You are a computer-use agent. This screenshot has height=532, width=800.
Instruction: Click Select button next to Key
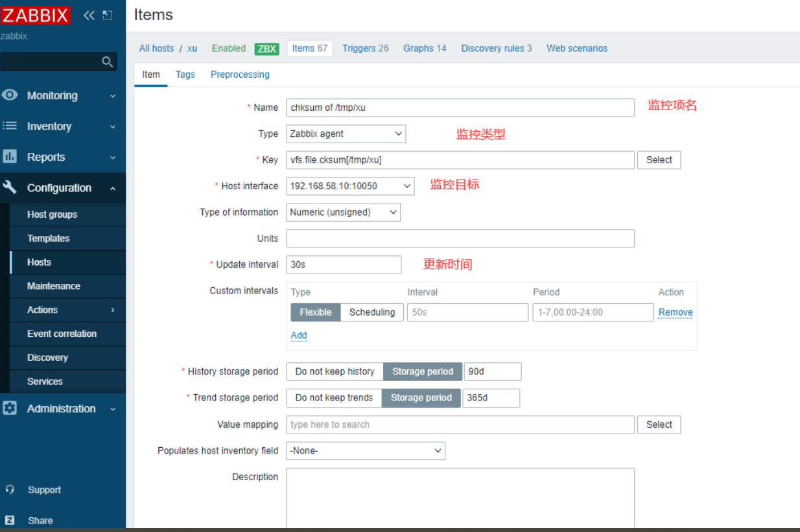[x=659, y=160]
